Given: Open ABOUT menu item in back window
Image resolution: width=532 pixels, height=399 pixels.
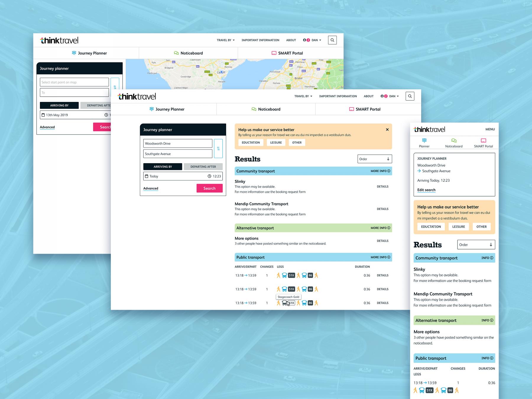Looking at the screenshot, I should pos(291,40).
